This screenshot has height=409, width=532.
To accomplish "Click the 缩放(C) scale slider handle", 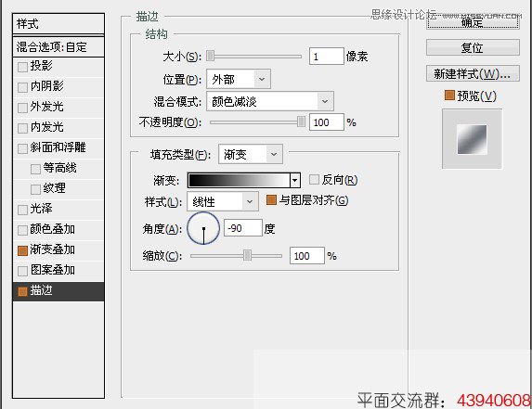I will pos(247,255).
